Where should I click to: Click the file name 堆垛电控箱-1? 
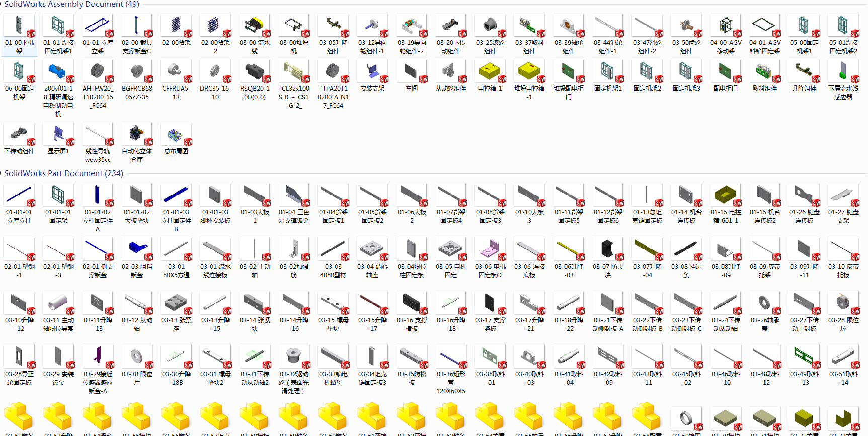tap(529, 93)
